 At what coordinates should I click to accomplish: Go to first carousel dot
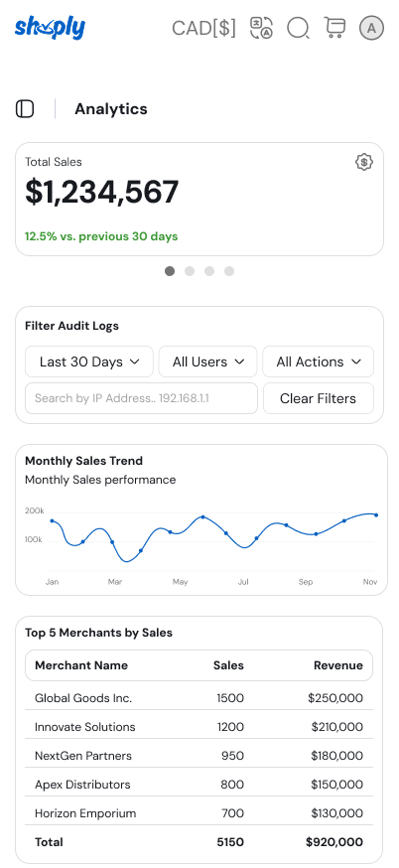click(x=170, y=271)
